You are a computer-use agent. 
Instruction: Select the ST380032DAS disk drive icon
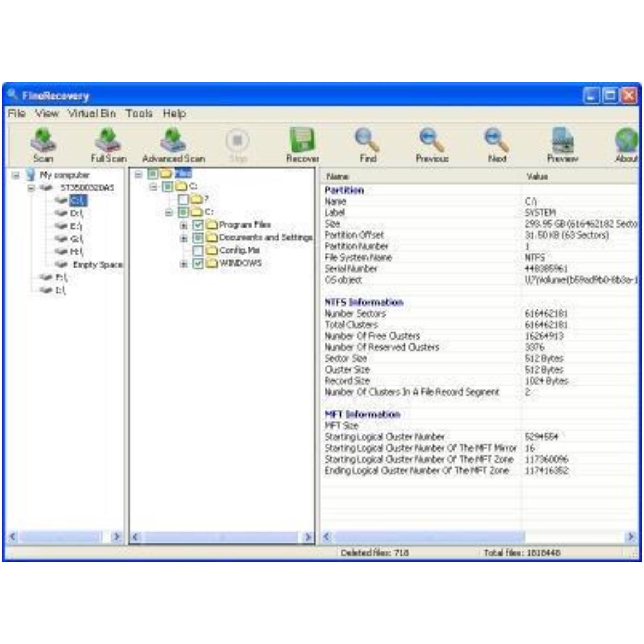[45, 187]
